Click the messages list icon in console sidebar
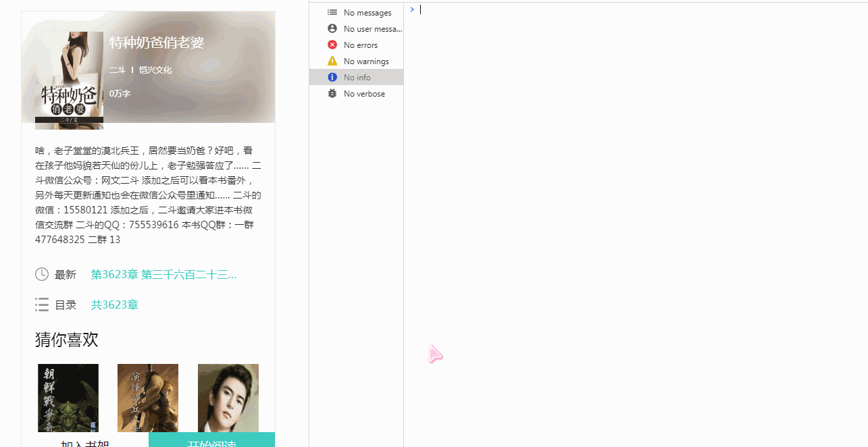The image size is (868, 447). [332, 12]
